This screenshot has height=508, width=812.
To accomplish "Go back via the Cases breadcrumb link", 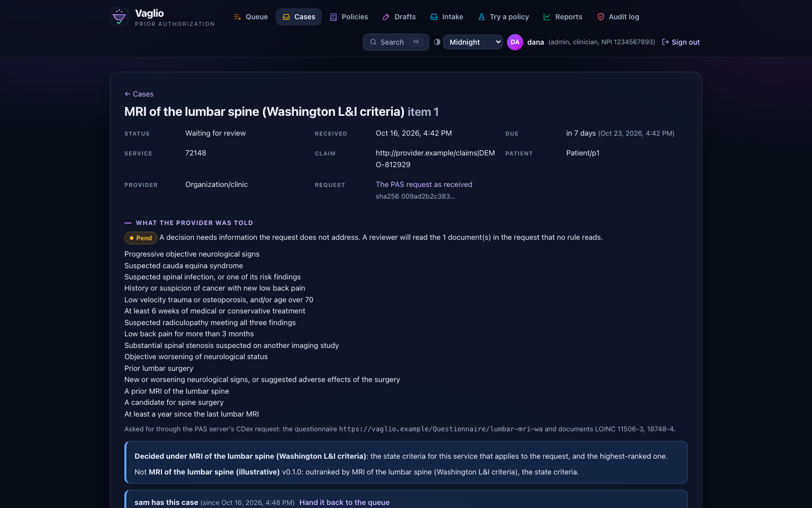I will point(139,94).
